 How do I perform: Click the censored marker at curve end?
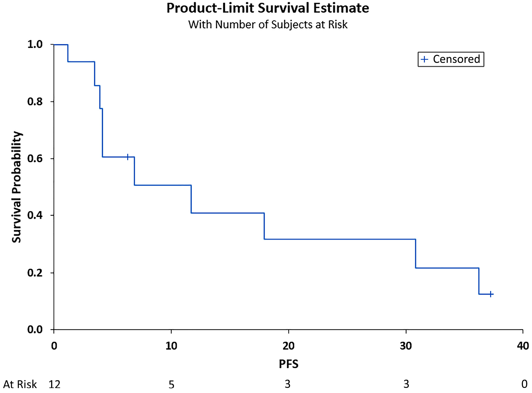[x=491, y=294]
